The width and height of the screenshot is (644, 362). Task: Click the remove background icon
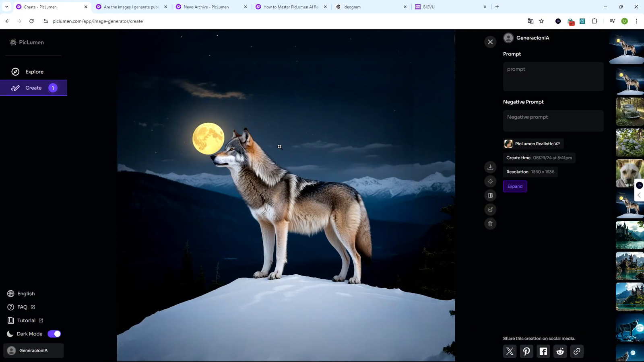coord(490,195)
